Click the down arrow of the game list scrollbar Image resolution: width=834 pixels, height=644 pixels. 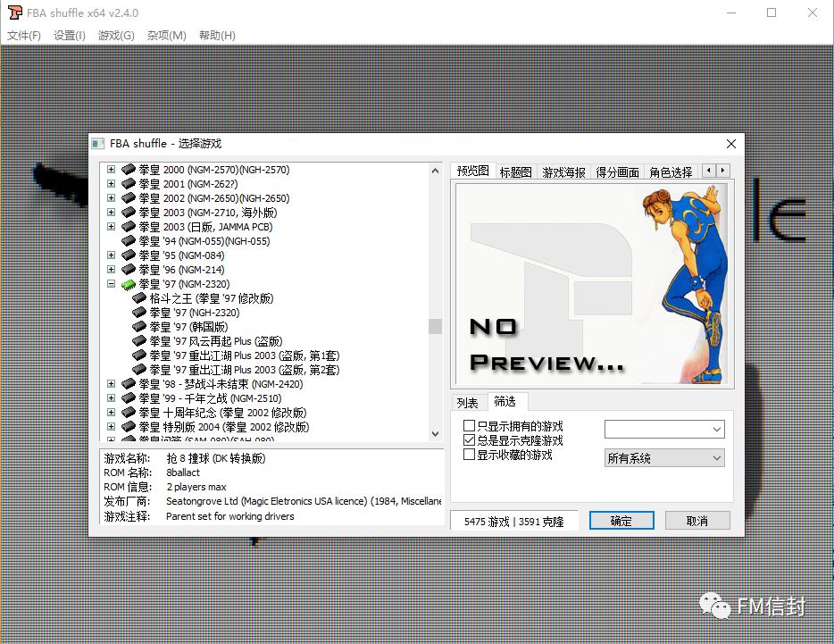[x=435, y=433]
